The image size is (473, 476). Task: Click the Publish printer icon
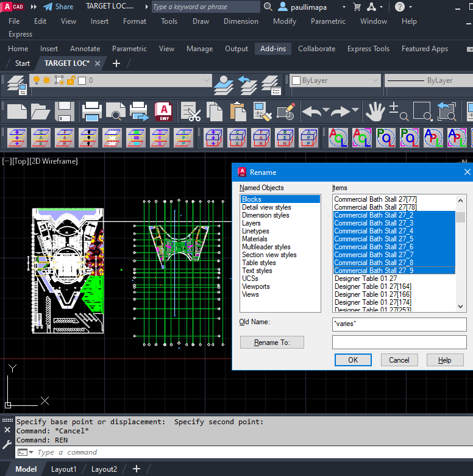click(140, 112)
